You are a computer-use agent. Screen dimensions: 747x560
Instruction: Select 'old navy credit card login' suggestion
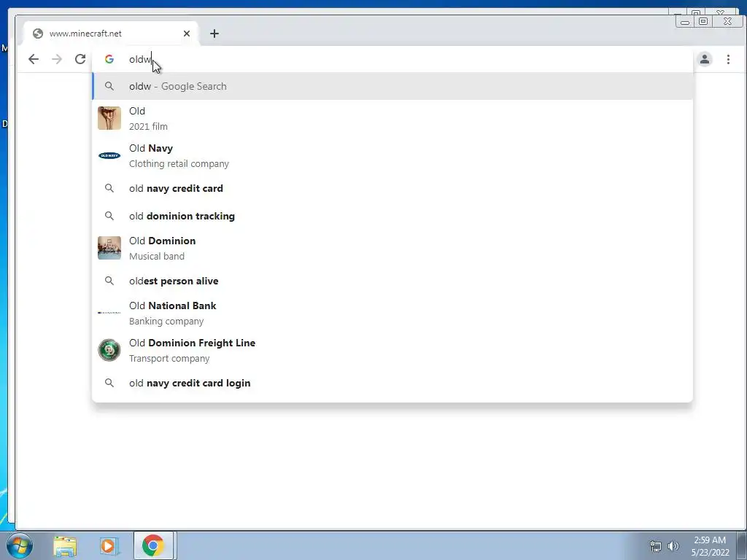(x=392, y=383)
